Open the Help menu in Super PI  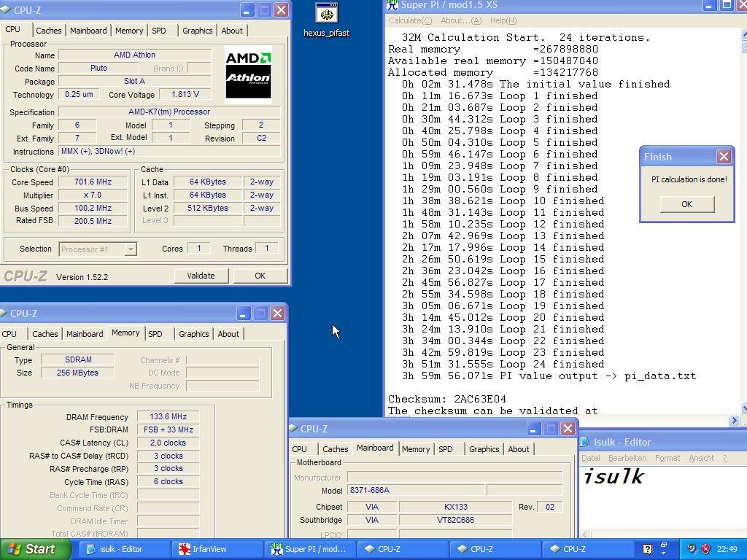click(503, 20)
